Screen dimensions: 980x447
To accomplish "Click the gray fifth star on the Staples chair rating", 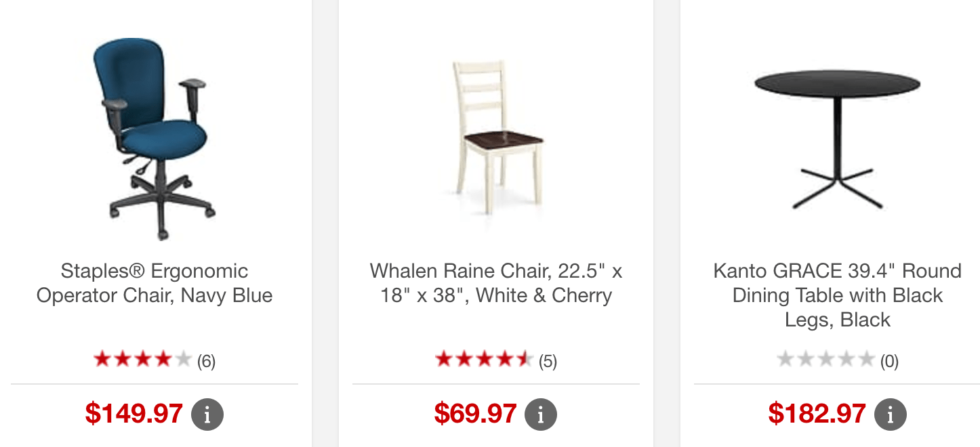I will [183, 360].
